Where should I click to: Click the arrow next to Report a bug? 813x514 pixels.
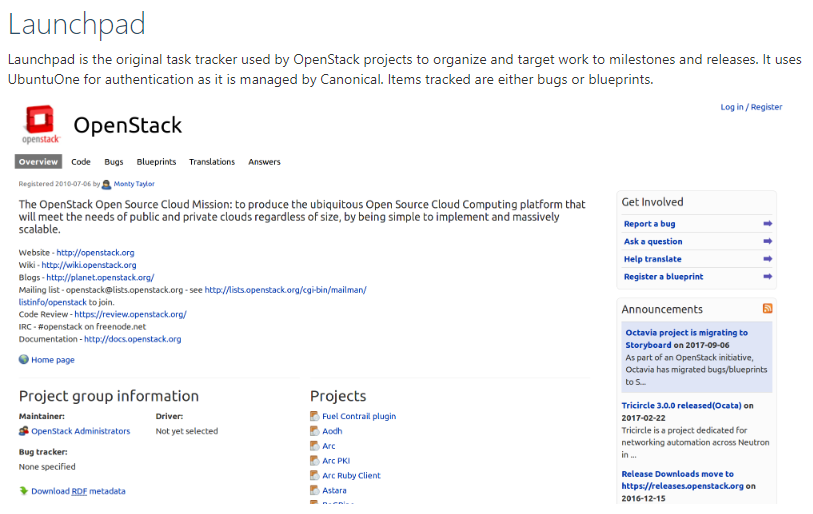(767, 224)
